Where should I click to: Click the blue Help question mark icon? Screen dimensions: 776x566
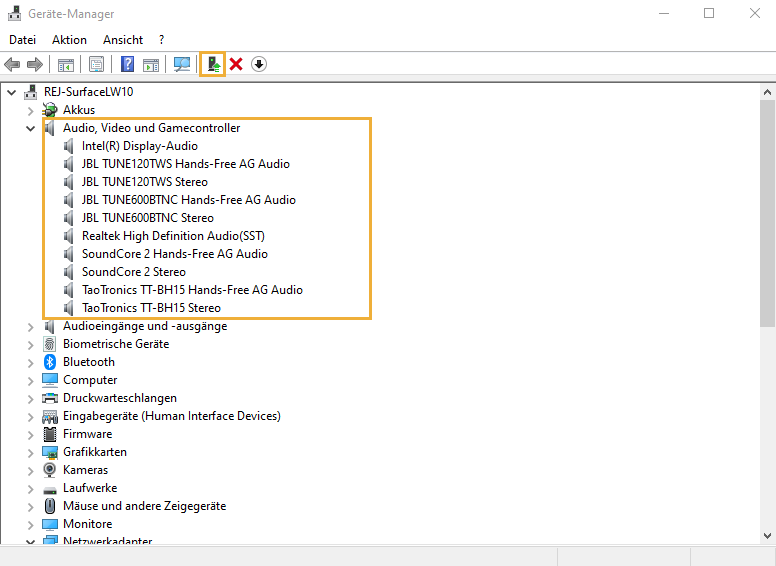tap(128, 64)
